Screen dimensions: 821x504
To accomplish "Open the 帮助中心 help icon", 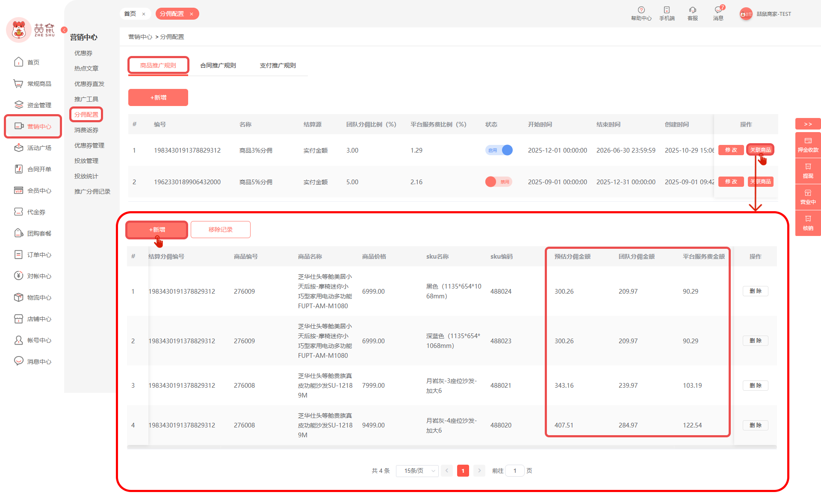I will [641, 10].
